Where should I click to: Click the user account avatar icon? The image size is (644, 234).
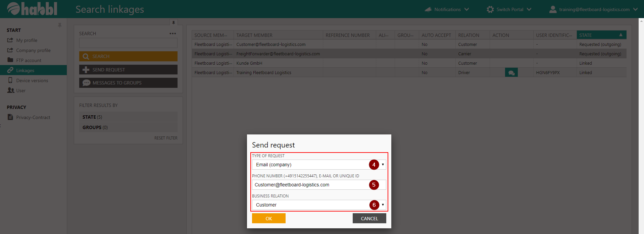[x=552, y=9]
